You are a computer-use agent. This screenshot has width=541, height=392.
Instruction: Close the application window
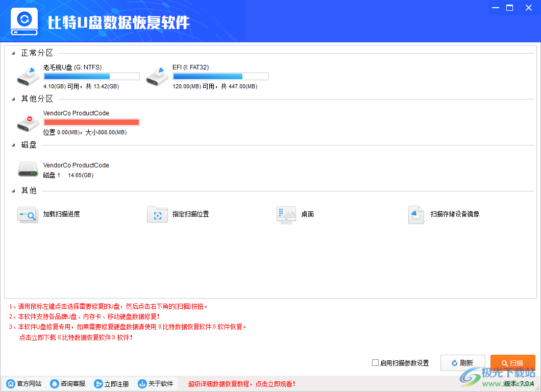[x=529, y=8]
